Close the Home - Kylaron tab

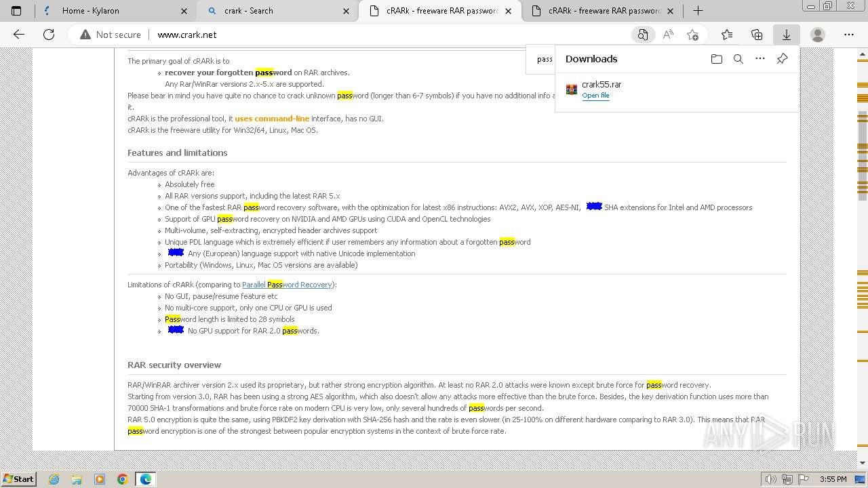pos(184,11)
